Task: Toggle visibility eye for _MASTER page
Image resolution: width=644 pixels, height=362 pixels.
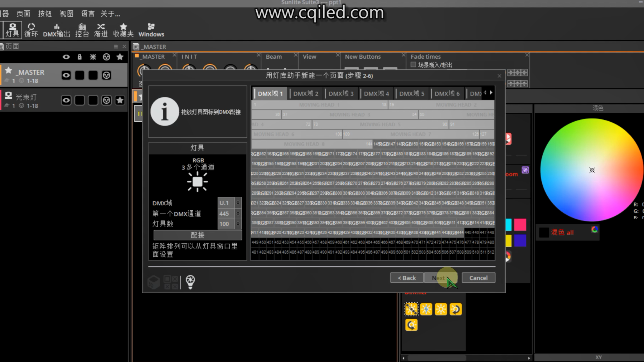Action: pyautogui.click(x=66, y=75)
